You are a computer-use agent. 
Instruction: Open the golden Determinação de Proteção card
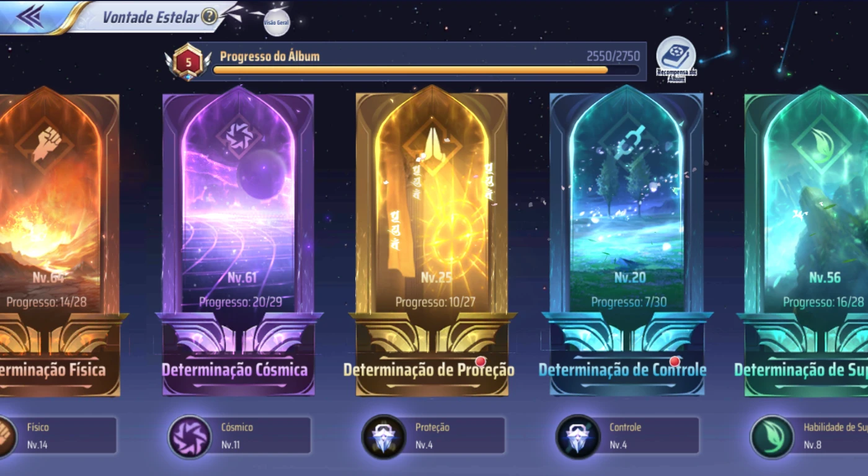[x=432, y=242]
